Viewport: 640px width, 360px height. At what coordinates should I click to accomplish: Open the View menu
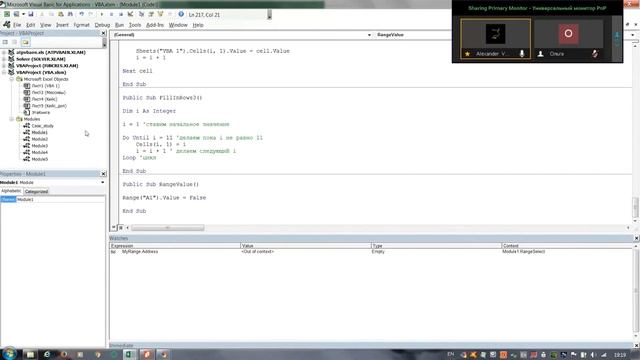(45, 25)
